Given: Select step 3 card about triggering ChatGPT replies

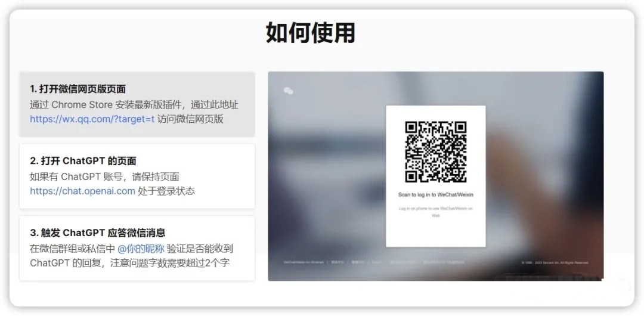Looking at the screenshot, I should [x=137, y=248].
